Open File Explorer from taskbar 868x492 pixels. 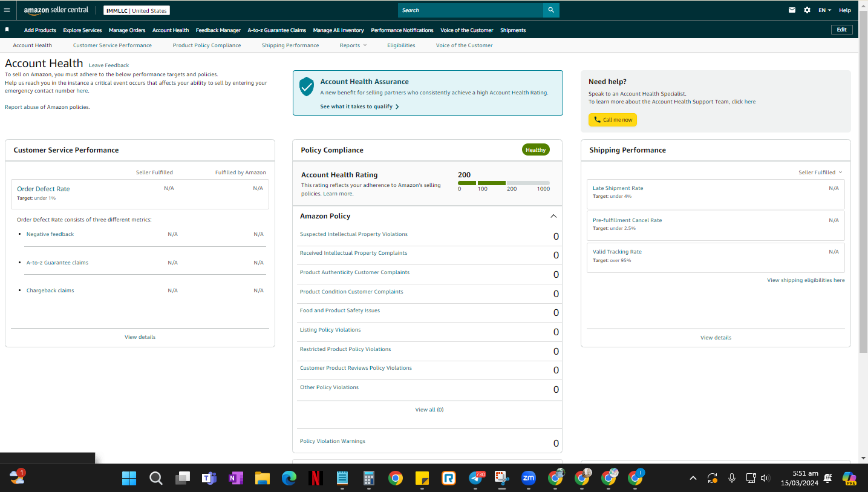pyautogui.click(x=262, y=479)
